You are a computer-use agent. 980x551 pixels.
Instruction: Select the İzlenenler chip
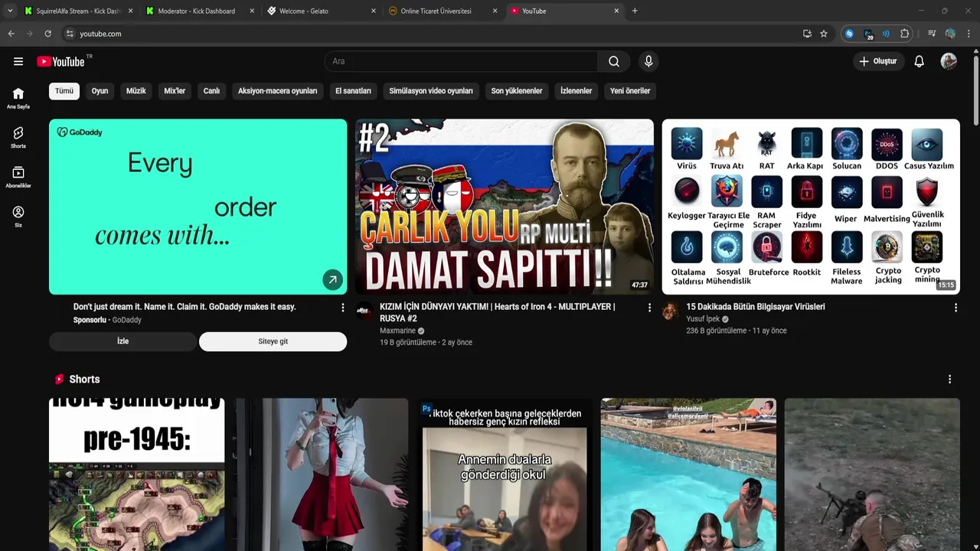pyautogui.click(x=576, y=91)
